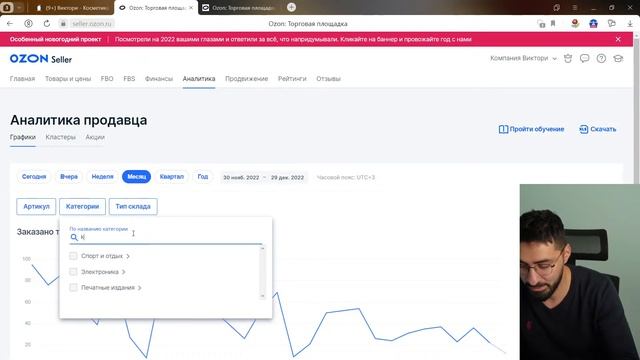
Task: Switch to the first Виктори browser tab
Action: (x=72, y=8)
